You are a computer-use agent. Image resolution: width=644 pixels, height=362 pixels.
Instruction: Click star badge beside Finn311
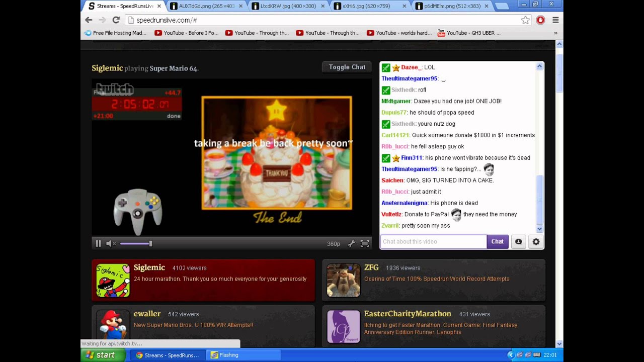pos(396,158)
